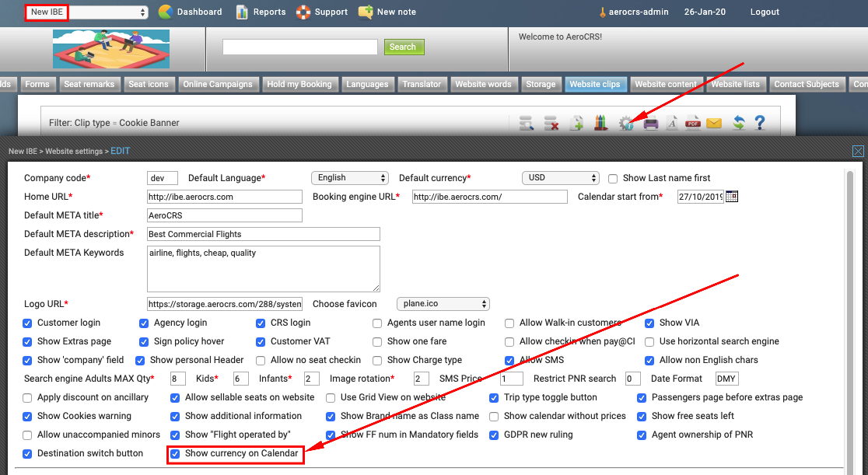Click the add new record page icon
Image resolution: width=868 pixels, height=475 pixels.
576,123
